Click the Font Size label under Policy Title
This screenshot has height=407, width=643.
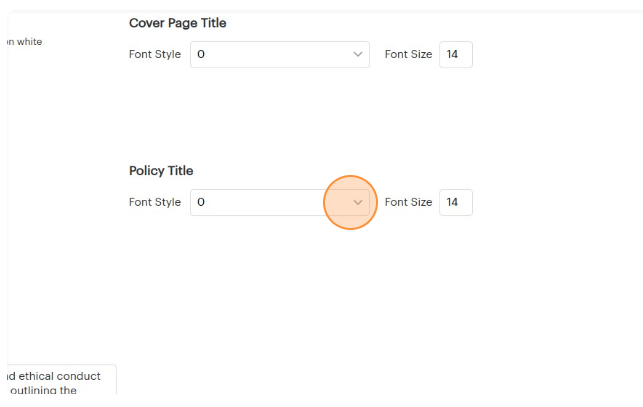(x=408, y=202)
